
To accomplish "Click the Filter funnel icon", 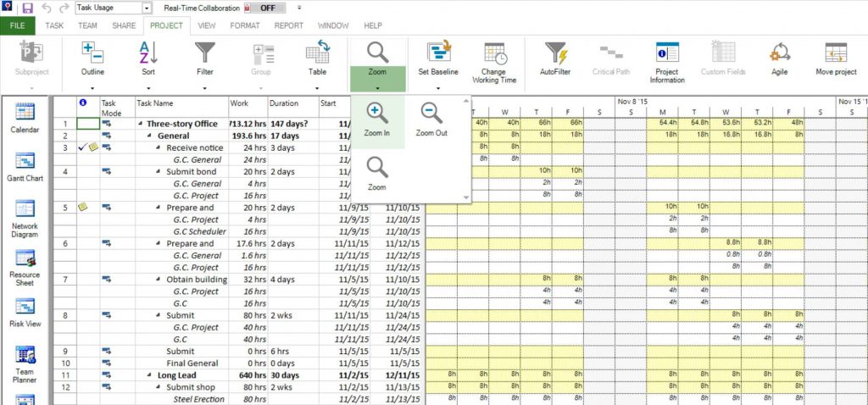I will tap(205, 53).
